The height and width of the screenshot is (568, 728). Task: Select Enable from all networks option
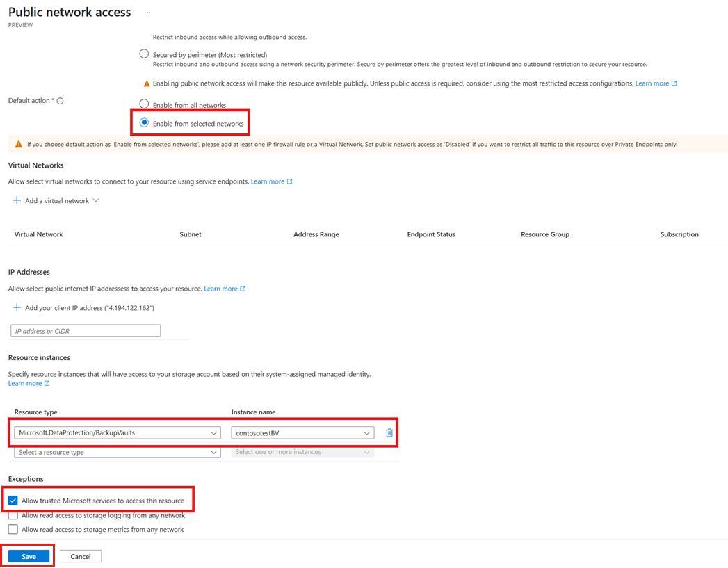(x=144, y=104)
